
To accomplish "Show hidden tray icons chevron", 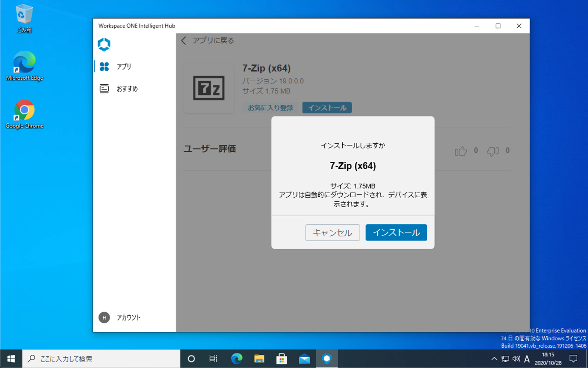I will tap(494, 359).
